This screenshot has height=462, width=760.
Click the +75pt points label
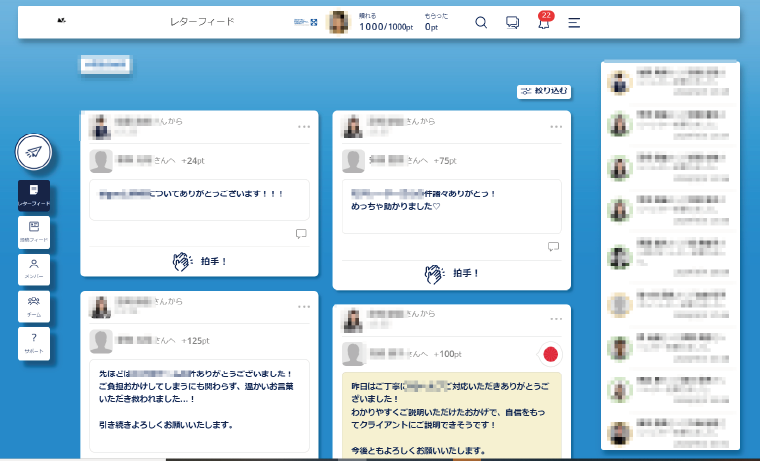pyautogui.click(x=445, y=161)
